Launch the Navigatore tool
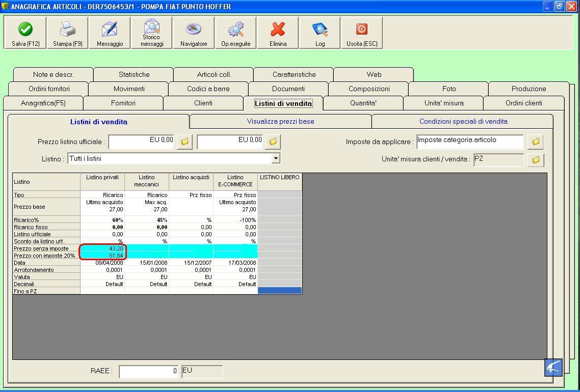580x392 pixels. coord(194,33)
